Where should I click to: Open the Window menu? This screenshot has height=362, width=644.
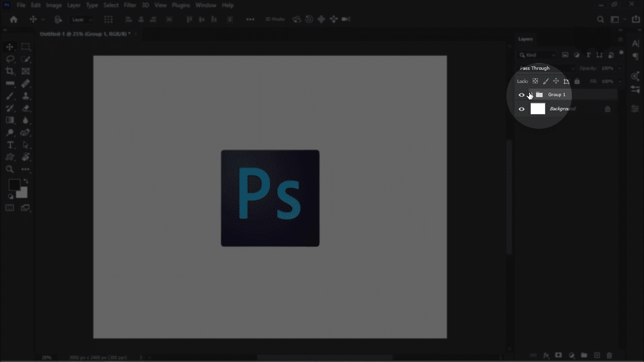(206, 5)
